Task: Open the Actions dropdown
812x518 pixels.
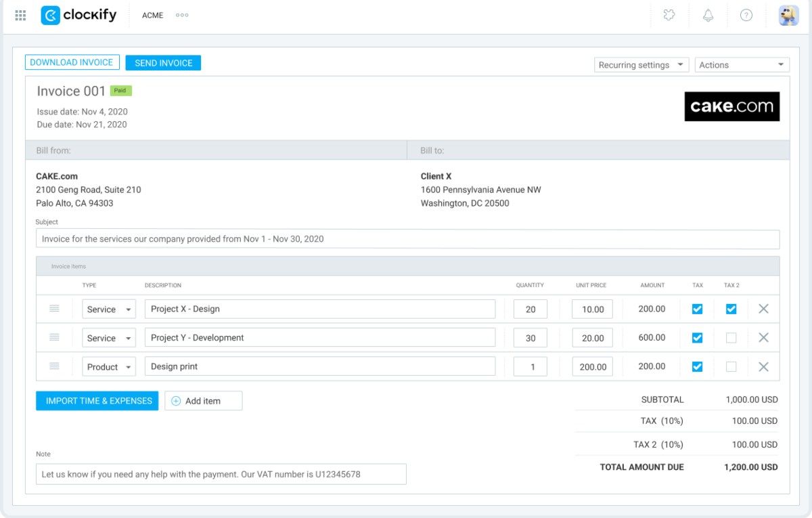Action: tap(742, 65)
